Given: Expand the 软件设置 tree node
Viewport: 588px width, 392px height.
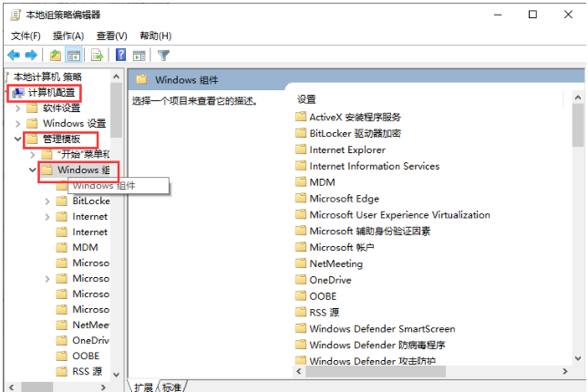Looking at the screenshot, I should (17, 108).
